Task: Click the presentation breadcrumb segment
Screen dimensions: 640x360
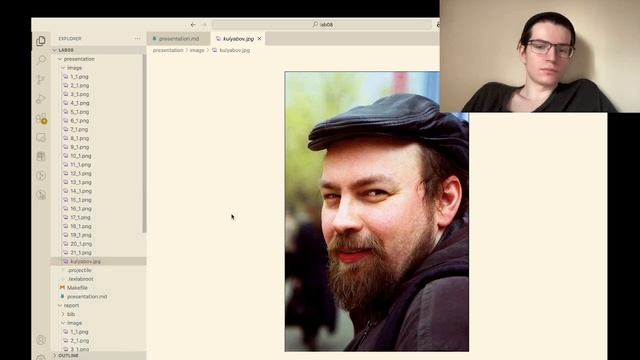Action: pos(168,50)
